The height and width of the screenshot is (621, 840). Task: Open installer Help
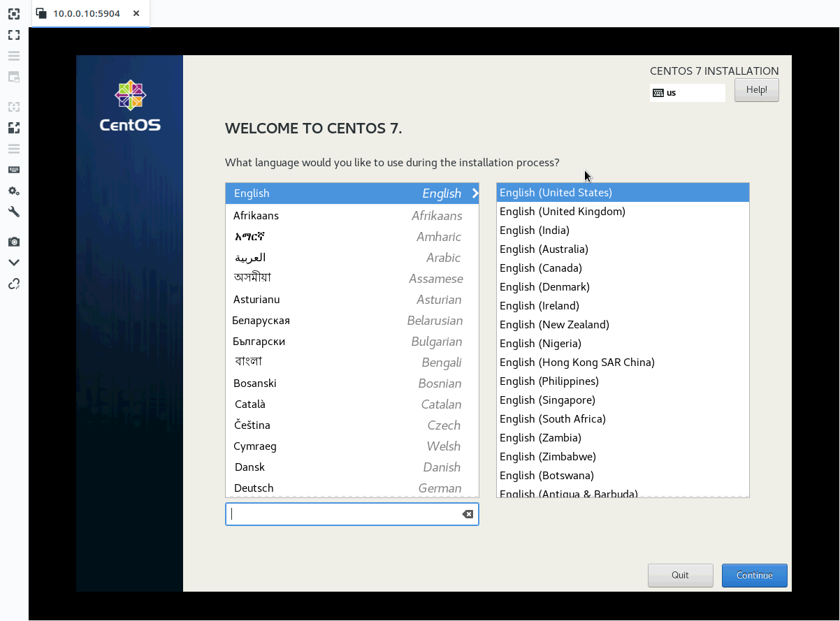(756, 90)
